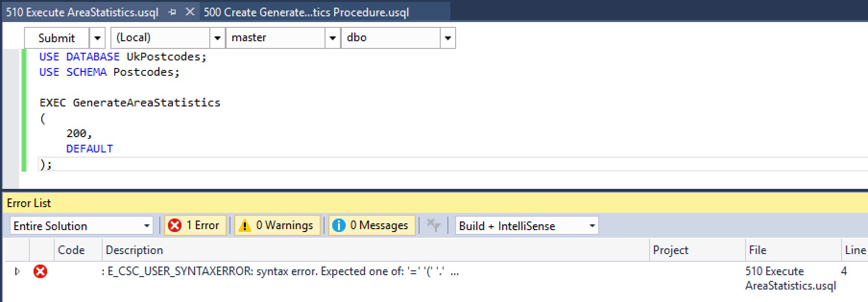
Task: Close the 510 Execute AreaStatistics.usql tab
Action: coord(190,12)
